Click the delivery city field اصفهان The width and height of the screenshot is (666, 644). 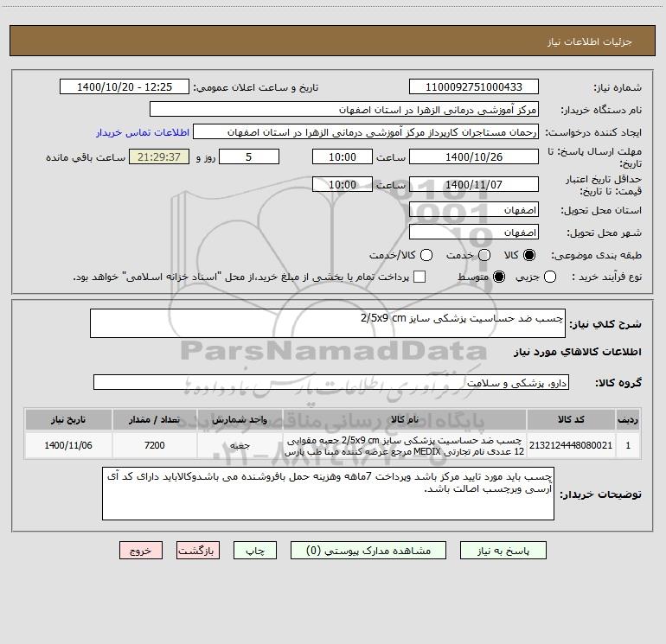coord(474,233)
